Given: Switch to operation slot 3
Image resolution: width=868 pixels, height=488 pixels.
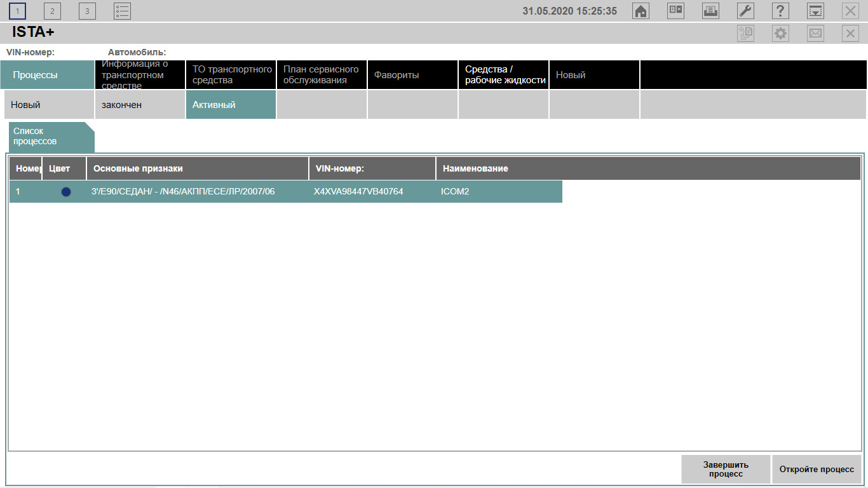Looking at the screenshot, I should click(x=87, y=11).
